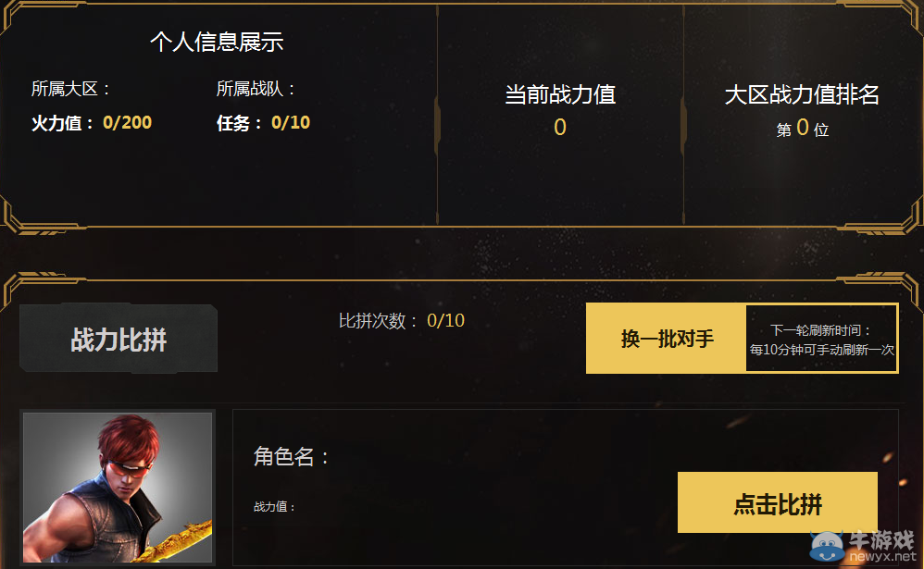This screenshot has width=924, height=569.
Task: Click the 点击比拼 battle button
Action: tap(777, 502)
